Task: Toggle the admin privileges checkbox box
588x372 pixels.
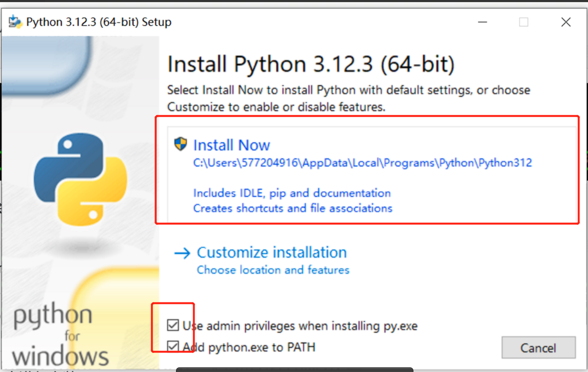Action: tap(173, 326)
